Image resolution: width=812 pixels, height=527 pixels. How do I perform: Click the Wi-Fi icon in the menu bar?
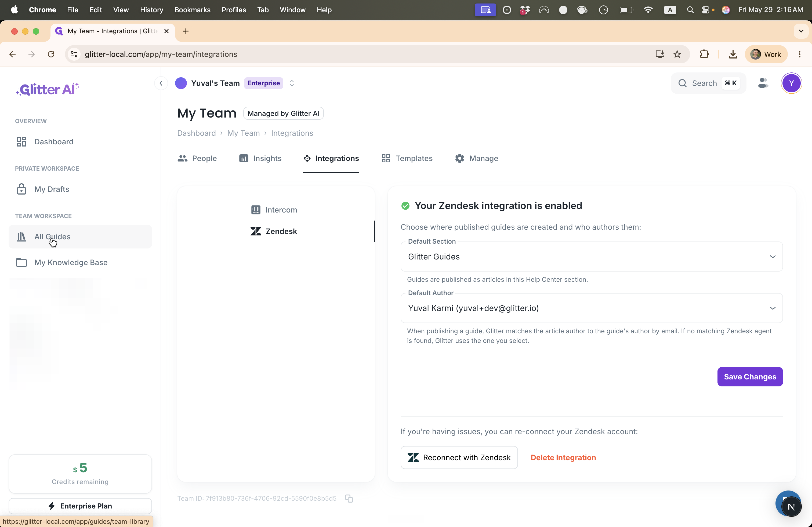[x=648, y=10]
